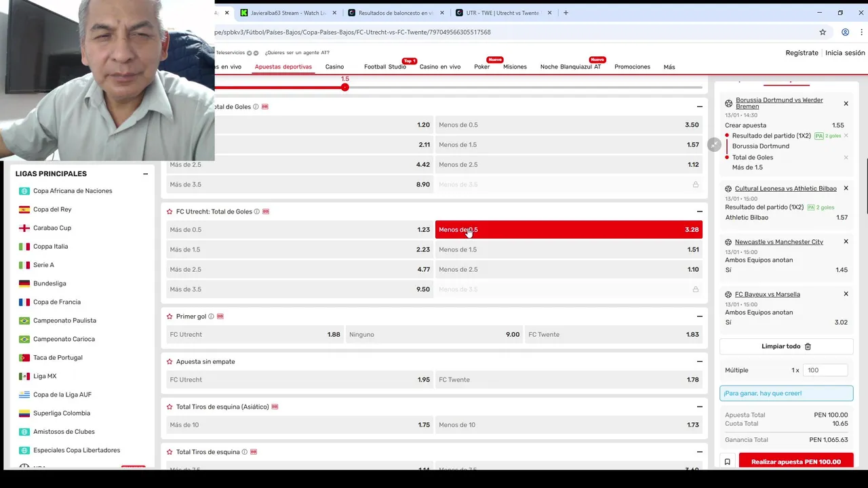868x488 pixels.
Task: Open the Chrome profile avatar menu
Action: [x=845, y=32]
